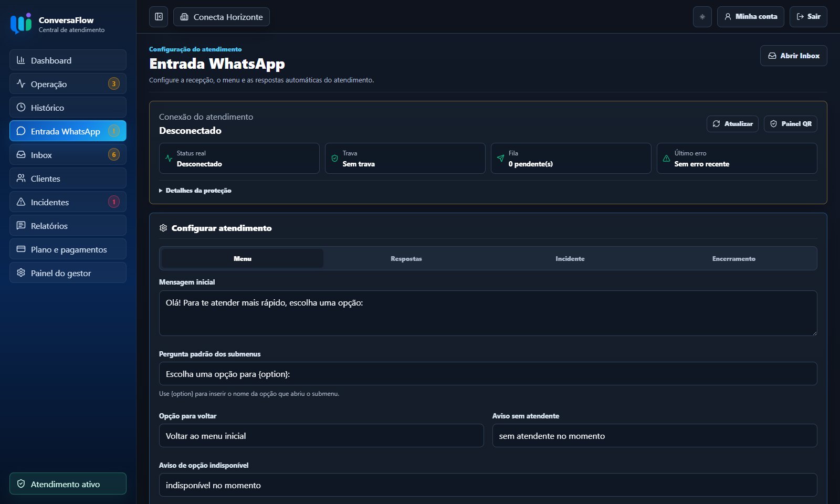The height and width of the screenshot is (504, 840).
Task: Switch to the Respostas tab
Action: pos(406,258)
